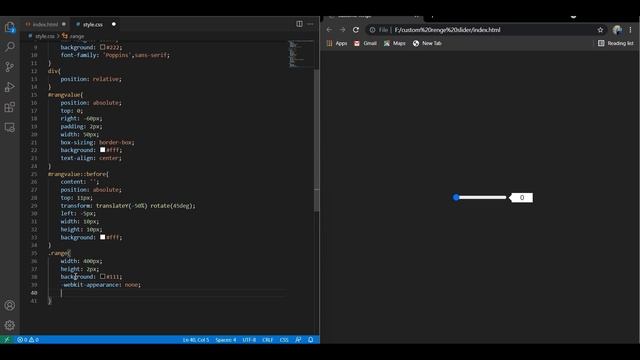The width and height of the screenshot is (640, 360).
Task: Open the Maps bookmark
Action: (395, 43)
